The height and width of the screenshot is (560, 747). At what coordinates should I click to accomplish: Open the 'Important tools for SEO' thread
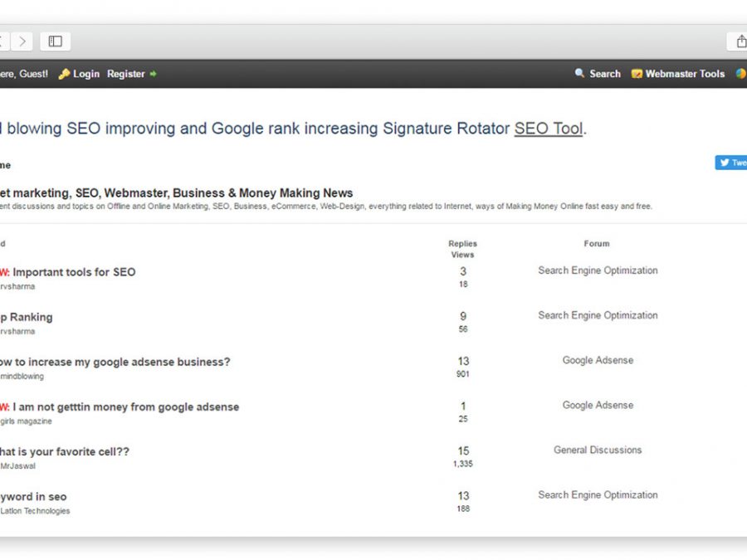(74, 272)
